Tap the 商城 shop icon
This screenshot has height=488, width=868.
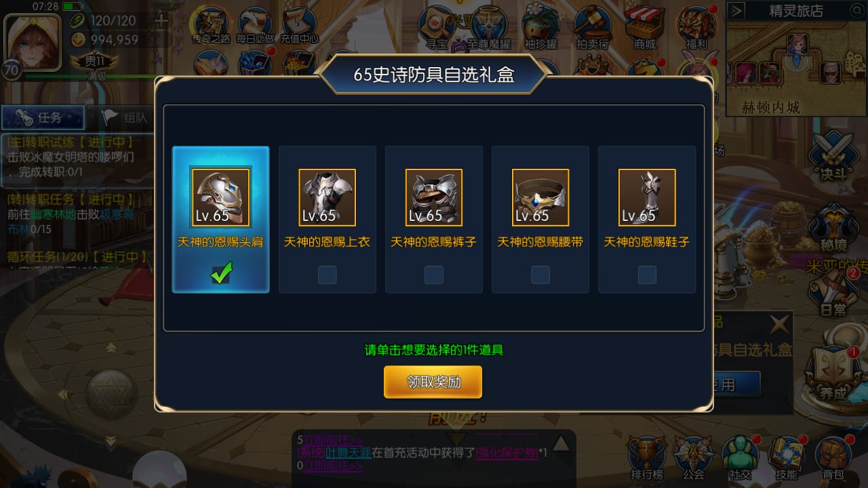point(645,28)
